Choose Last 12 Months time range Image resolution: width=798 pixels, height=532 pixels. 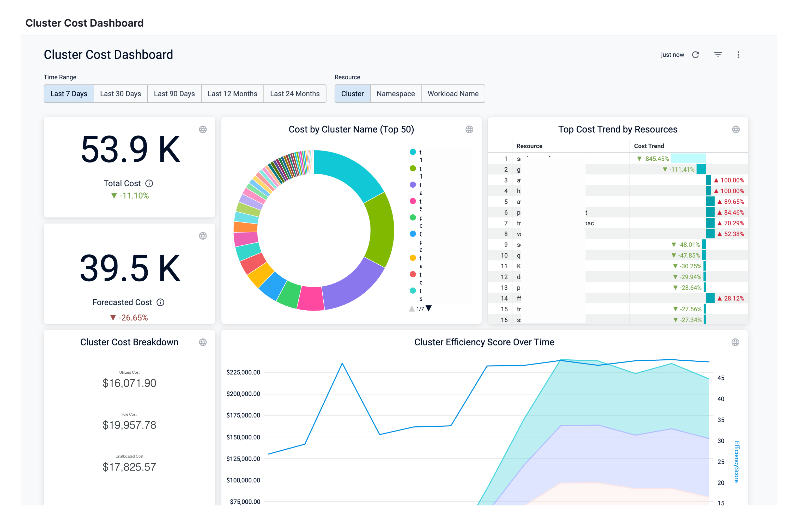(x=232, y=94)
